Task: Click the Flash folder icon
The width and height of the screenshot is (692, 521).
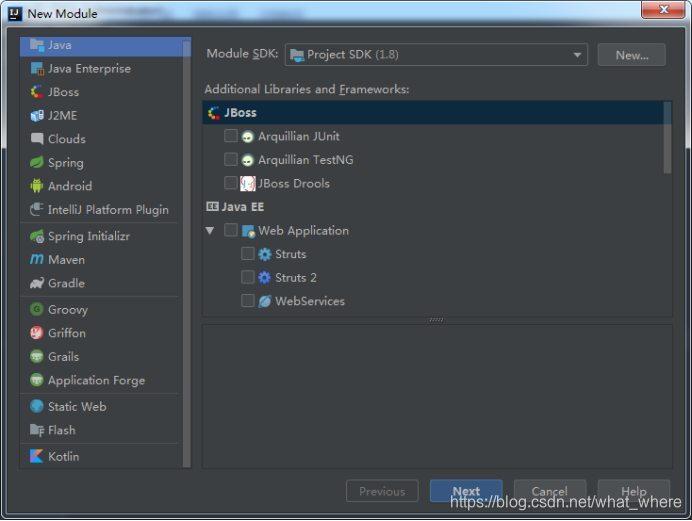Action: [x=37, y=430]
